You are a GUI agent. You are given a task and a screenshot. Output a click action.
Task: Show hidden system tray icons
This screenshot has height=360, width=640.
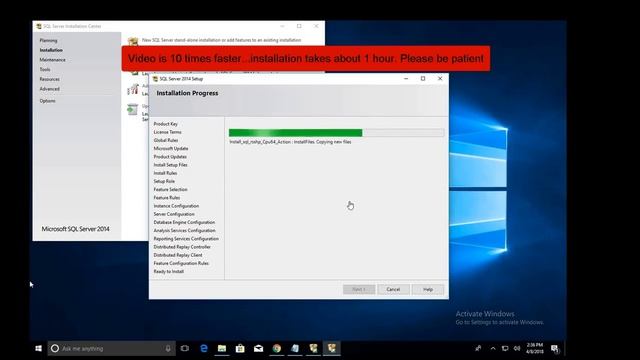[x=493, y=348]
